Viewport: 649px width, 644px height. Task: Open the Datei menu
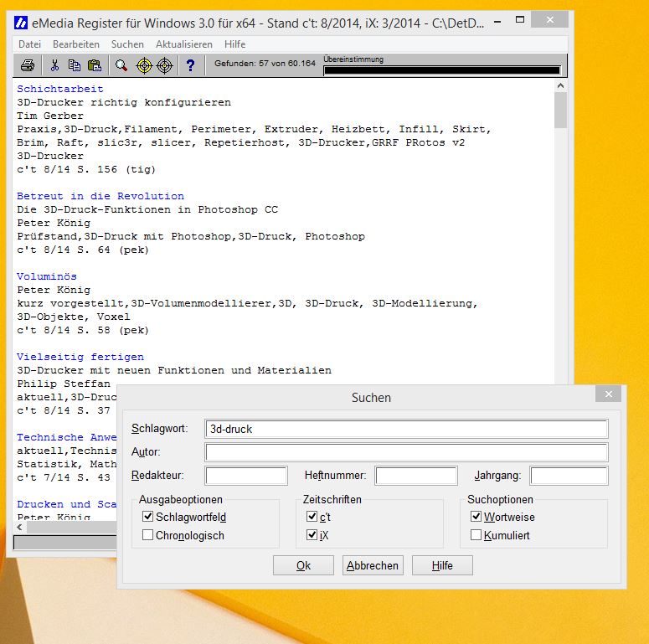click(29, 44)
